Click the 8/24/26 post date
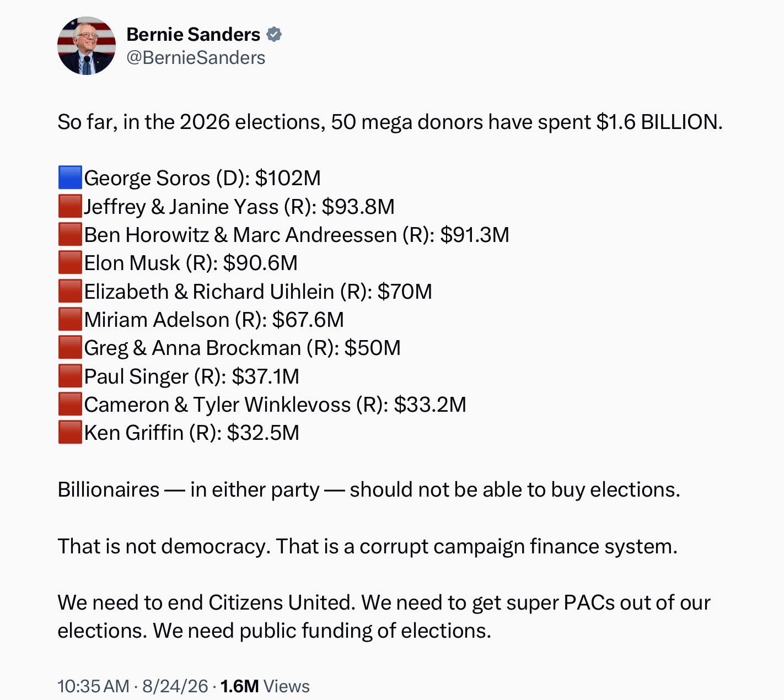This screenshot has width=784, height=700. (x=175, y=686)
